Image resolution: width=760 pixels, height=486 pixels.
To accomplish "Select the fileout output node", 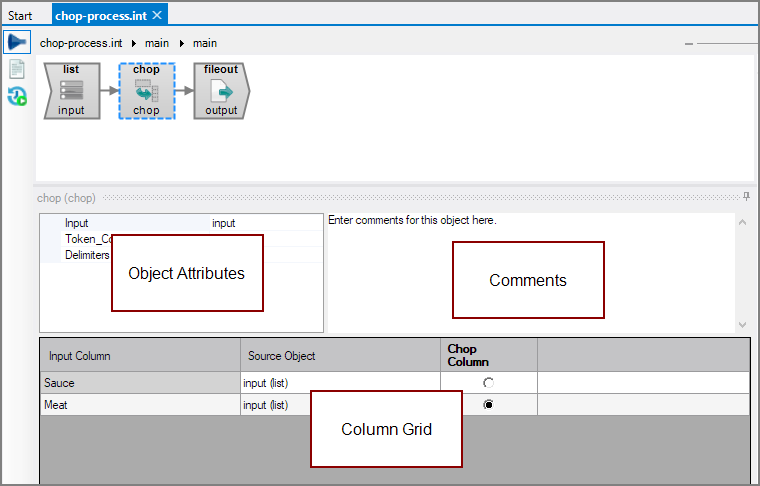I will [x=222, y=91].
